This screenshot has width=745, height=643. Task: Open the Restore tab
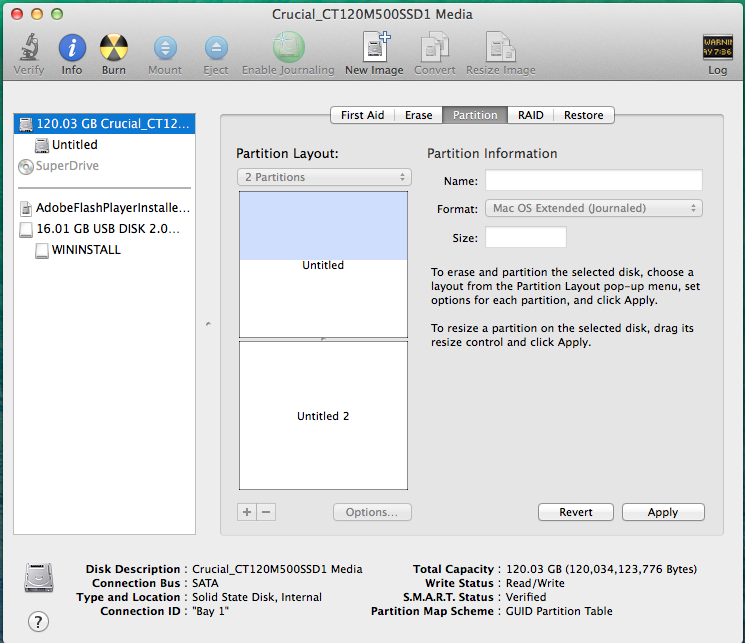tap(583, 115)
